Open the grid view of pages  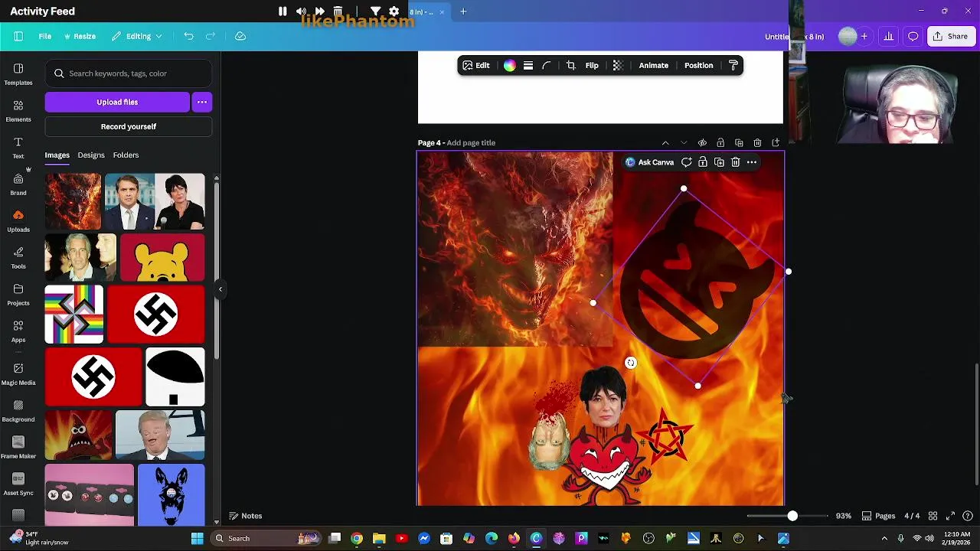[932, 516]
